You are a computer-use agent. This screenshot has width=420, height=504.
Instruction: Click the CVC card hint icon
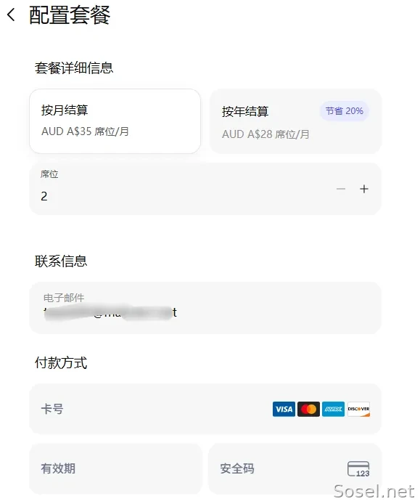coord(358,469)
